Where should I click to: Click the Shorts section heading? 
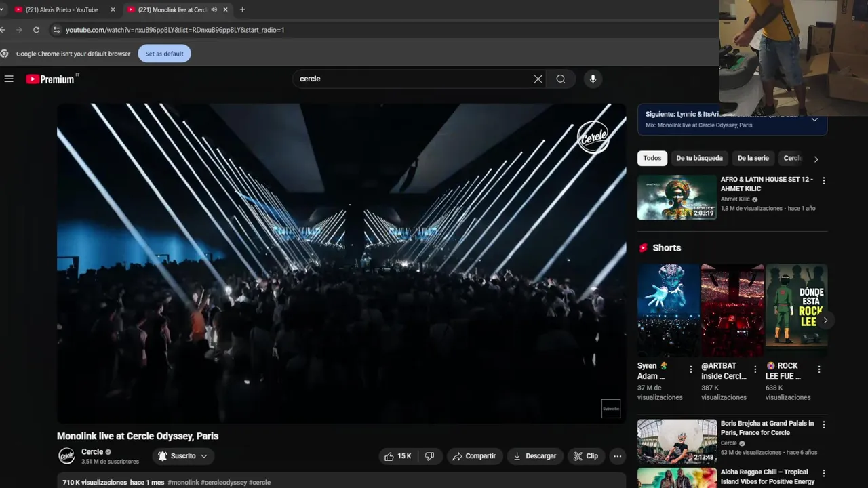click(x=667, y=248)
